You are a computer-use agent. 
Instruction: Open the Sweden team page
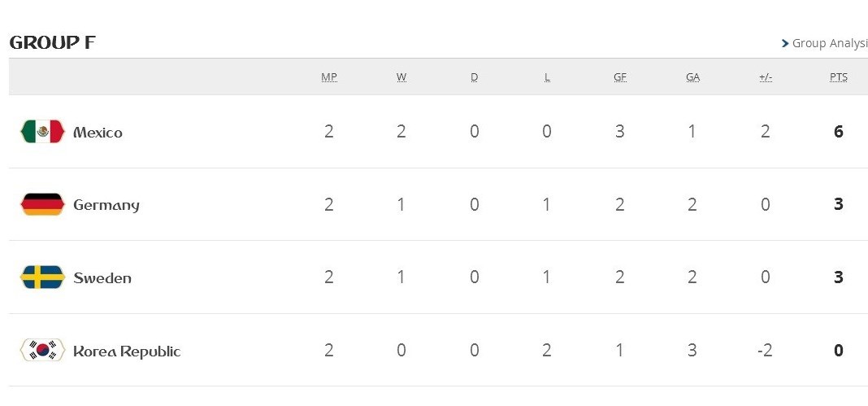coord(102,278)
